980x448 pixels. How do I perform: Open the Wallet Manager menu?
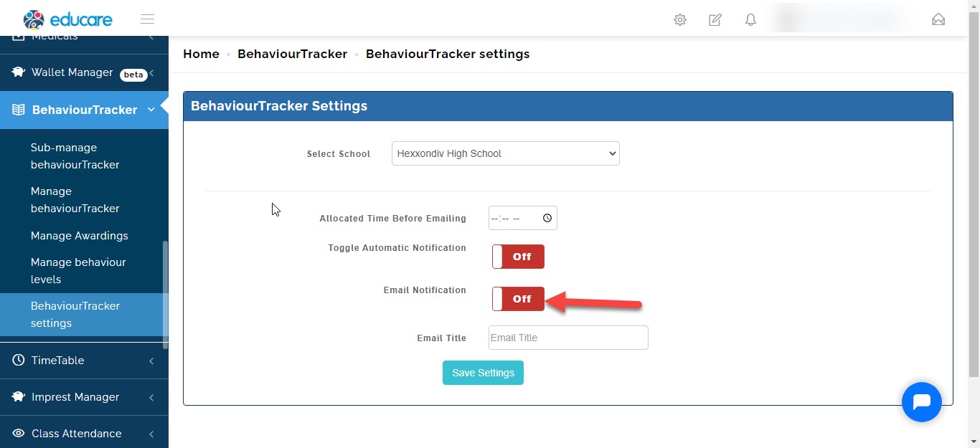(84, 73)
